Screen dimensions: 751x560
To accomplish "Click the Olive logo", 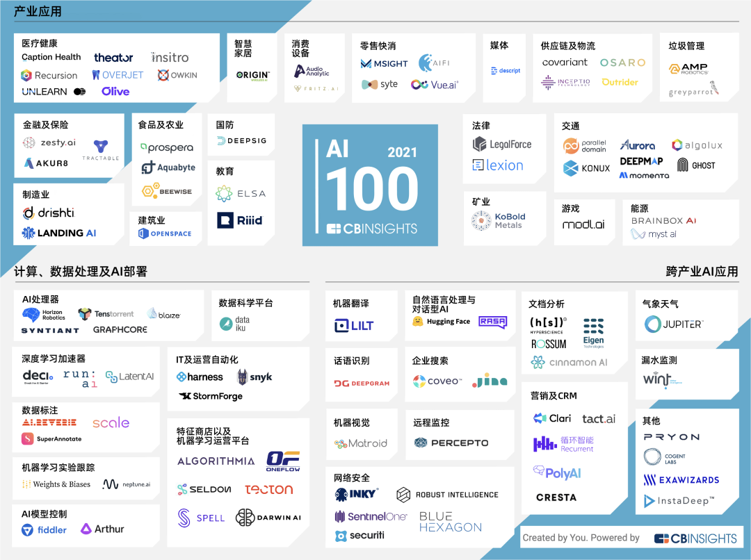I will (x=115, y=92).
